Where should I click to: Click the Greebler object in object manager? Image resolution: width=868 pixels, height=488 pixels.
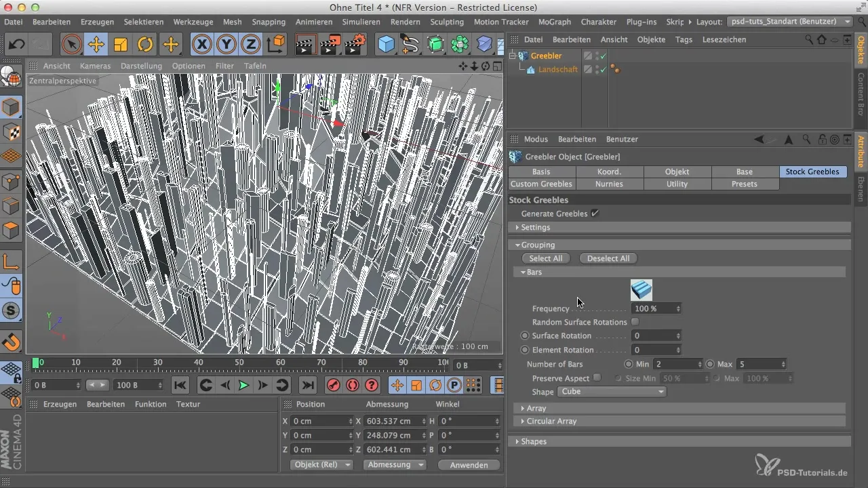(546, 56)
